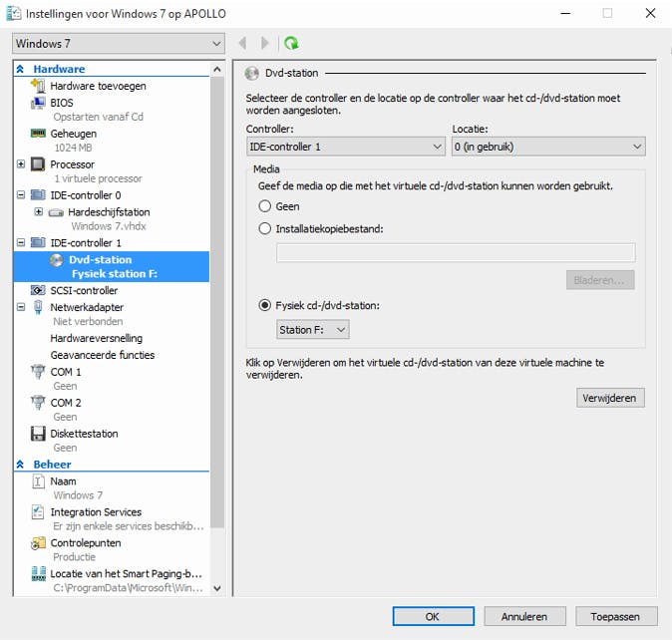Screen dimensions: 672x640
Task: Close the settings window
Action: coord(650,13)
